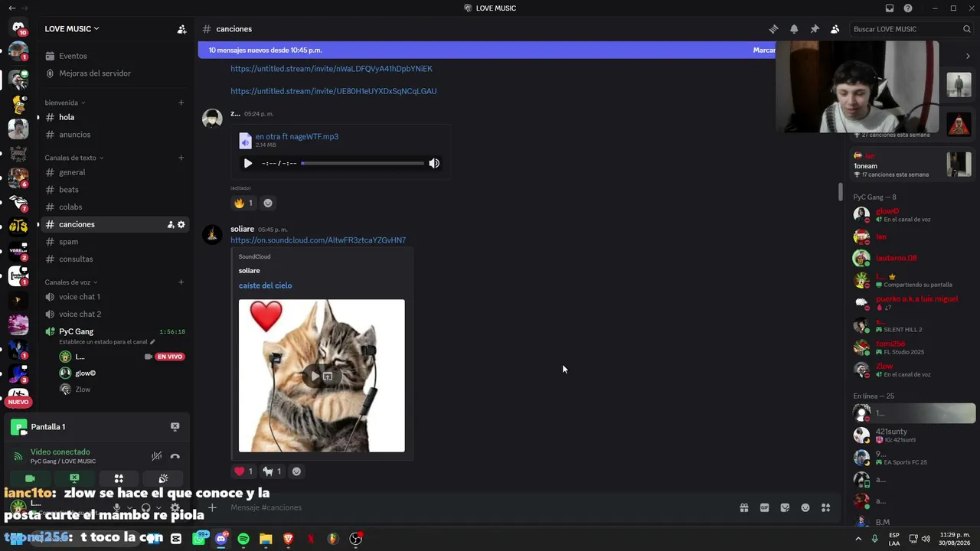
Task: Click the invite people icon beside LOVE MUSIC
Action: [181, 29]
